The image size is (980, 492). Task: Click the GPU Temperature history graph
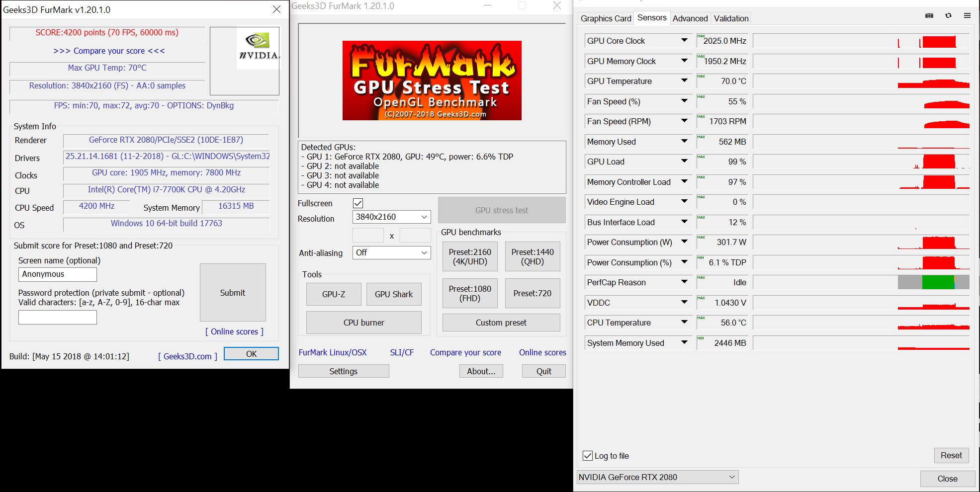pos(861,81)
